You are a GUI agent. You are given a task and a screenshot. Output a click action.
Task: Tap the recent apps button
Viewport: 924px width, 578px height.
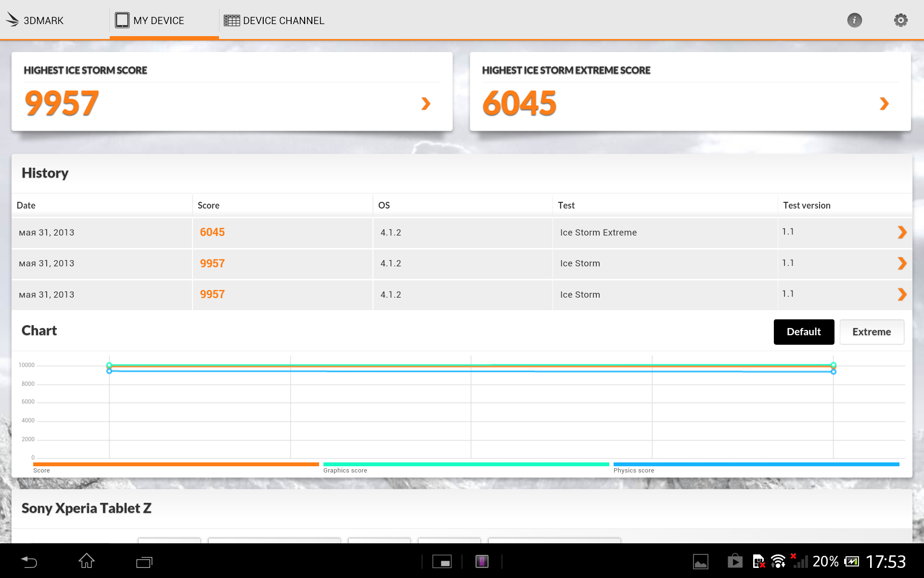pos(144,562)
